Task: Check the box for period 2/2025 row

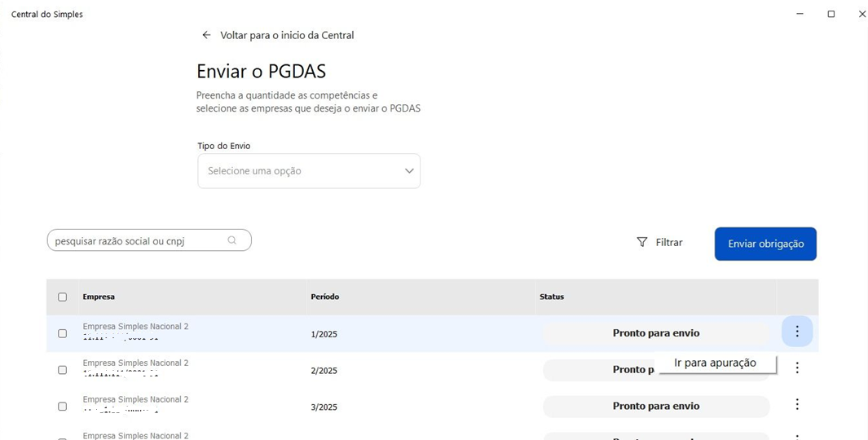Action: pyautogui.click(x=63, y=370)
